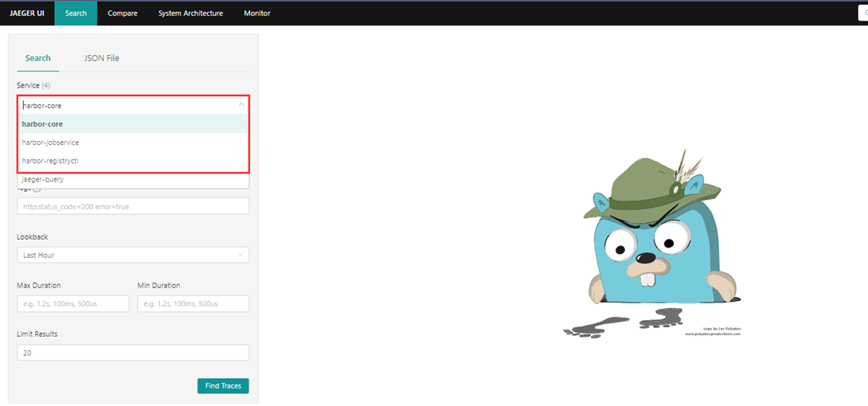Expand the Lookback dropdown chevron

[240, 255]
